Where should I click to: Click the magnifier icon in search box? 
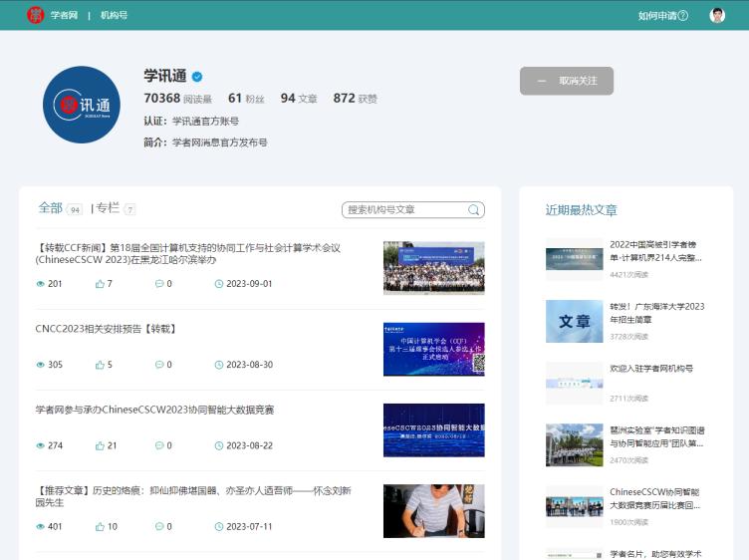474,210
